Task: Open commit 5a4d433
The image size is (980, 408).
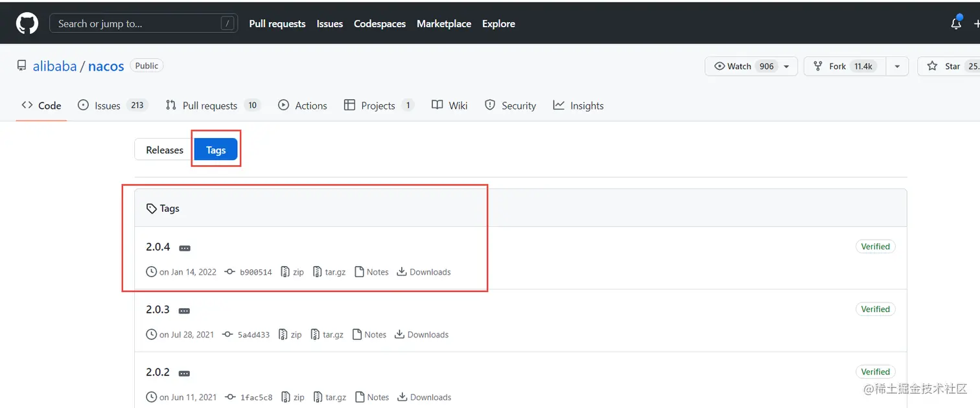Action: click(x=246, y=335)
